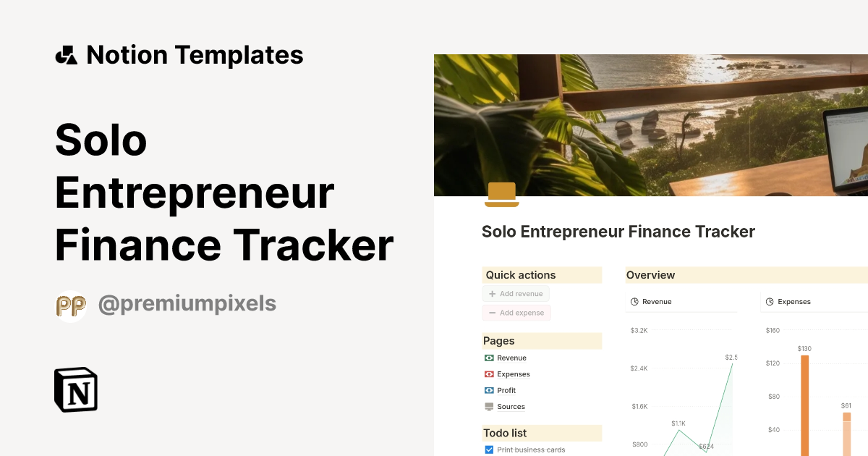
Task: Click the clock icon on the Expenses chart
Action: [x=768, y=301]
